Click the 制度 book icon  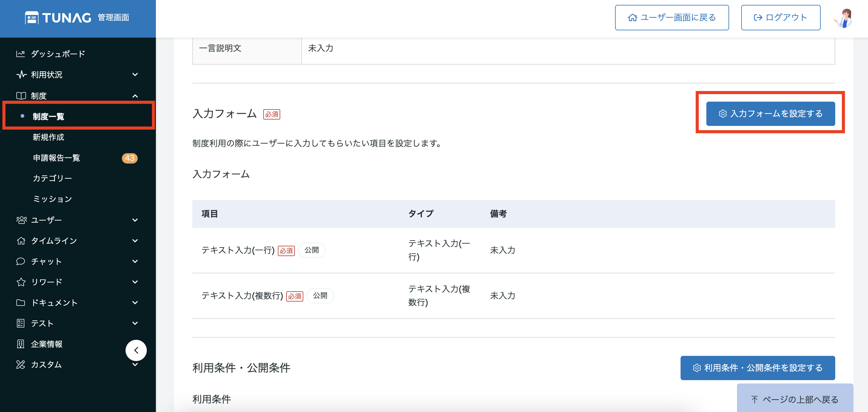(21, 96)
